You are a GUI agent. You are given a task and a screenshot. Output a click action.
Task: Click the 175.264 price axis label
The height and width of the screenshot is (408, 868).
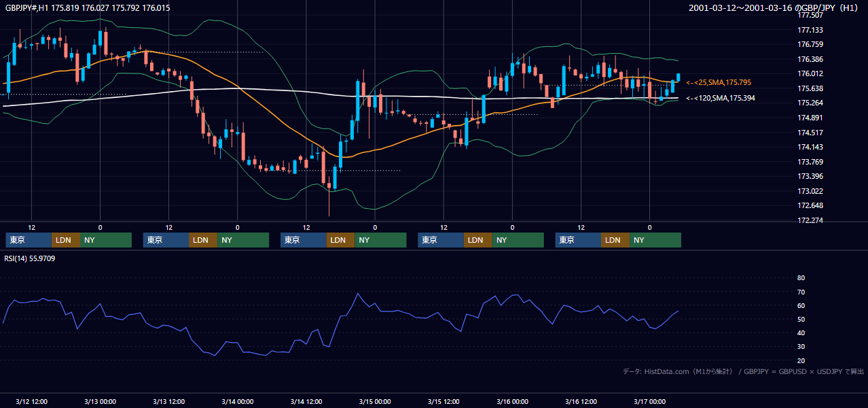click(x=810, y=103)
